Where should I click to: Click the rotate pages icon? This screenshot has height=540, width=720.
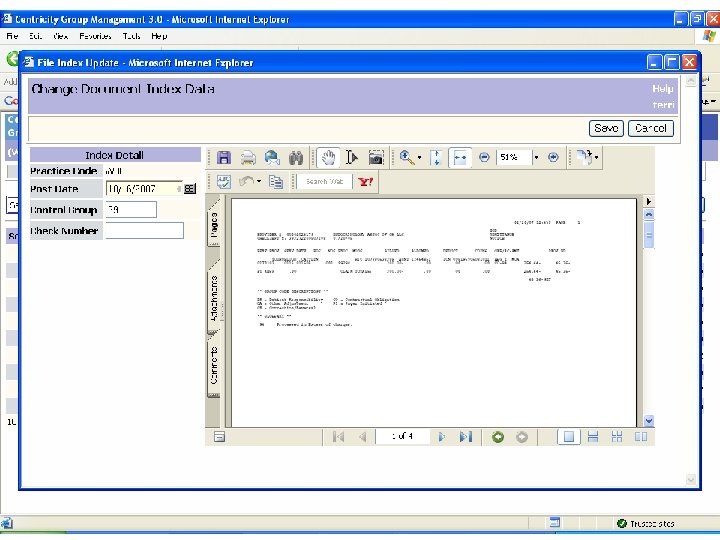click(x=584, y=158)
